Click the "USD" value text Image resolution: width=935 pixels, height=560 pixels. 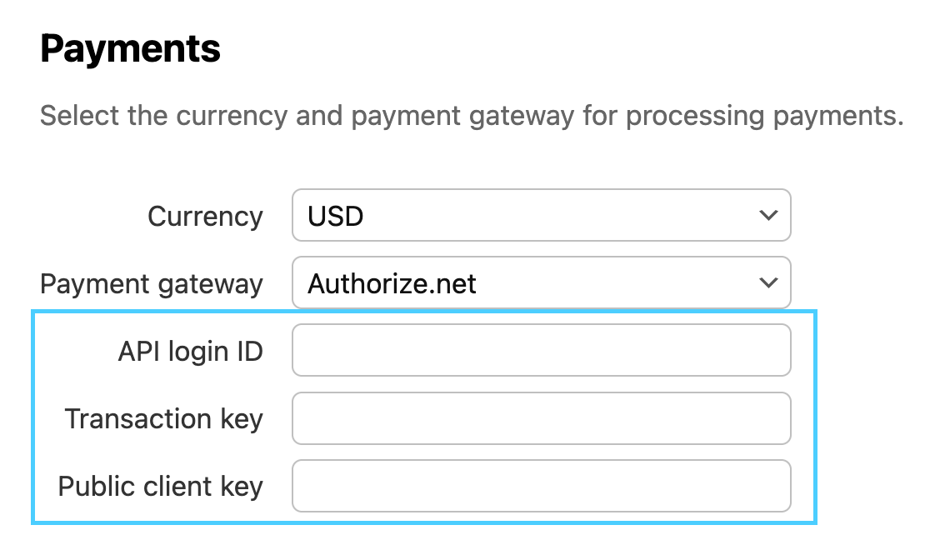336,217
